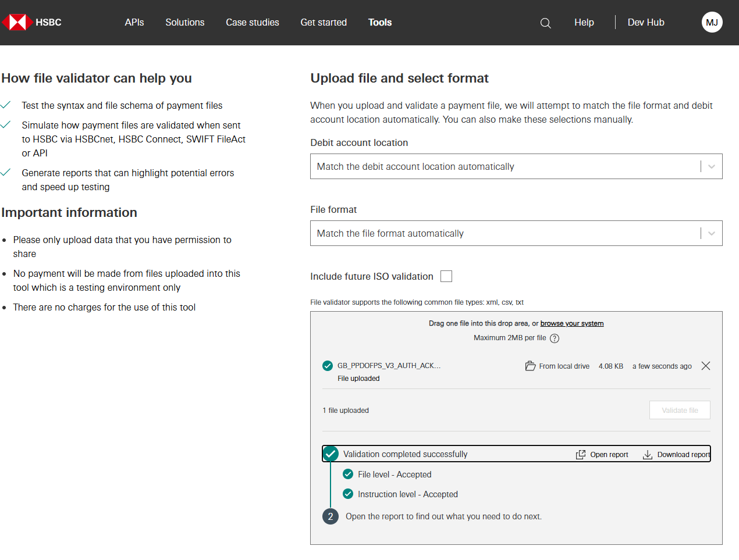Switch to the Tools menu item

(379, 22)
